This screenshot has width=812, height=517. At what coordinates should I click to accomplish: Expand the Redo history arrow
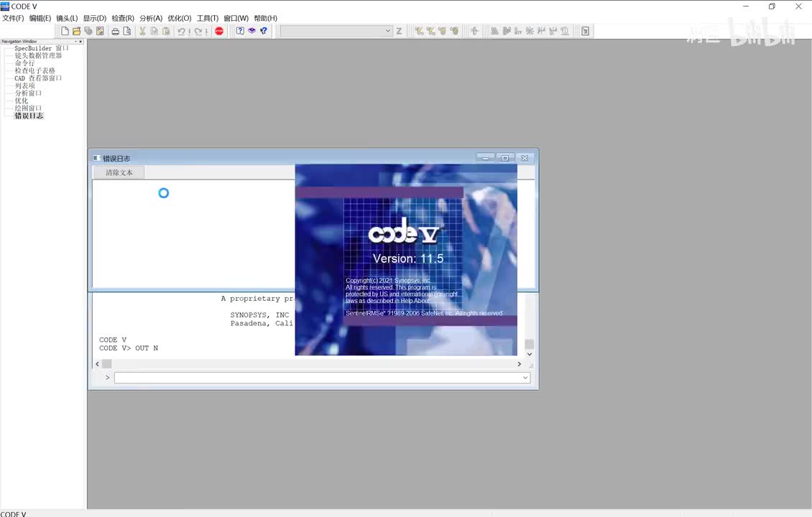[206, 31]
